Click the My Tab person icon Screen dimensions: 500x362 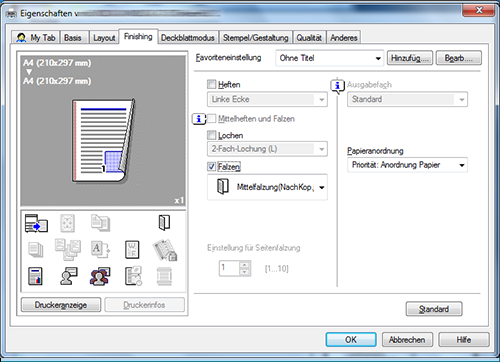click(x=21, y=38)
